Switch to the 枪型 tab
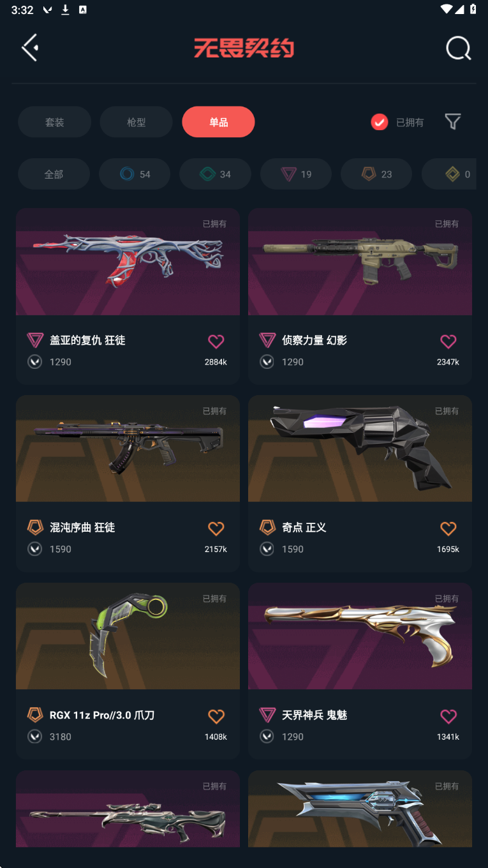This screenshot has width=488, height=868. [136, 122]
